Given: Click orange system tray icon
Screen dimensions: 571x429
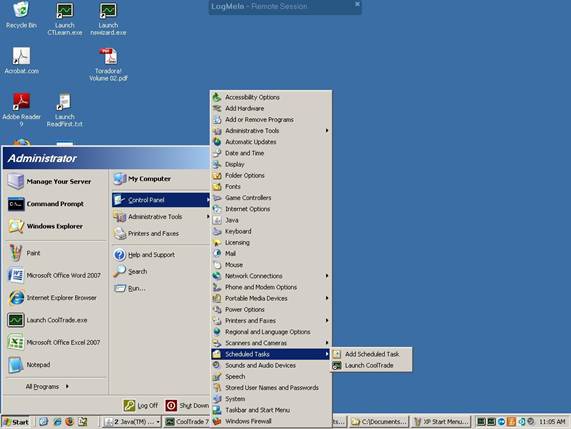Looking at the screenshot, I should click(x=511, y=422).
